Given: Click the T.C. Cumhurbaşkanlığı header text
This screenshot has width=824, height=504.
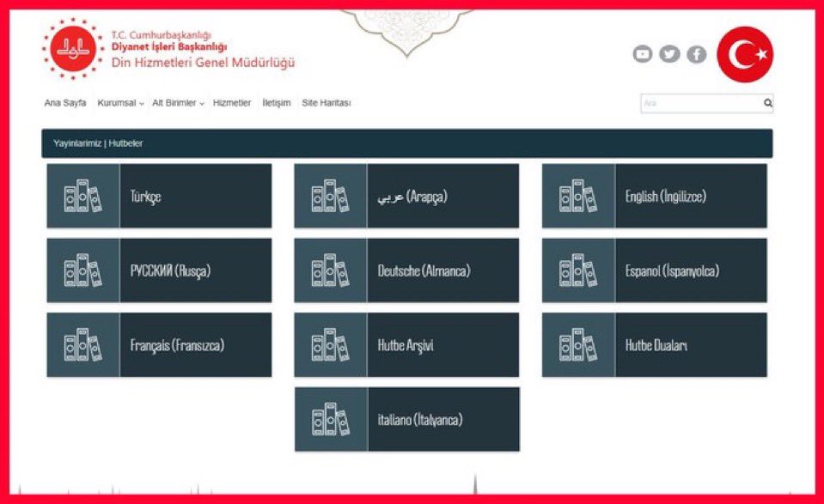Looking at the screenshot, I should coord(161,35).
